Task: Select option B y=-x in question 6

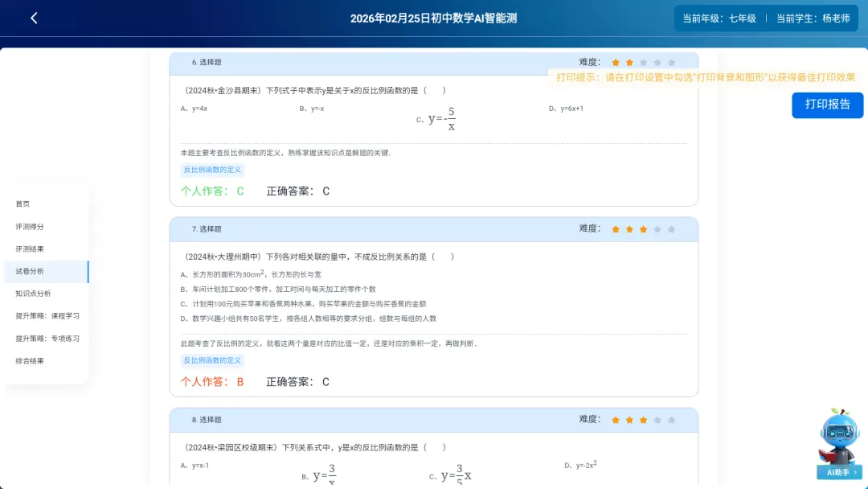Action: [312, 109]
